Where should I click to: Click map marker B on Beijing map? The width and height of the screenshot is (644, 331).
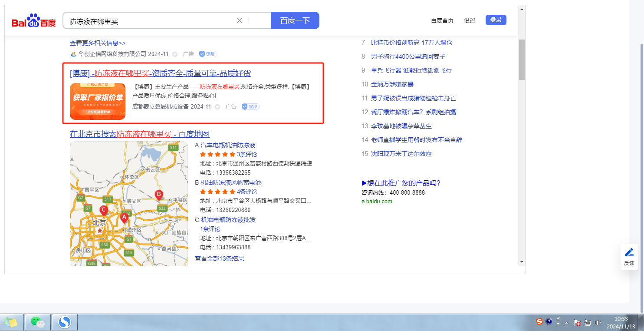pyautogui.click(x=159, y=194)
